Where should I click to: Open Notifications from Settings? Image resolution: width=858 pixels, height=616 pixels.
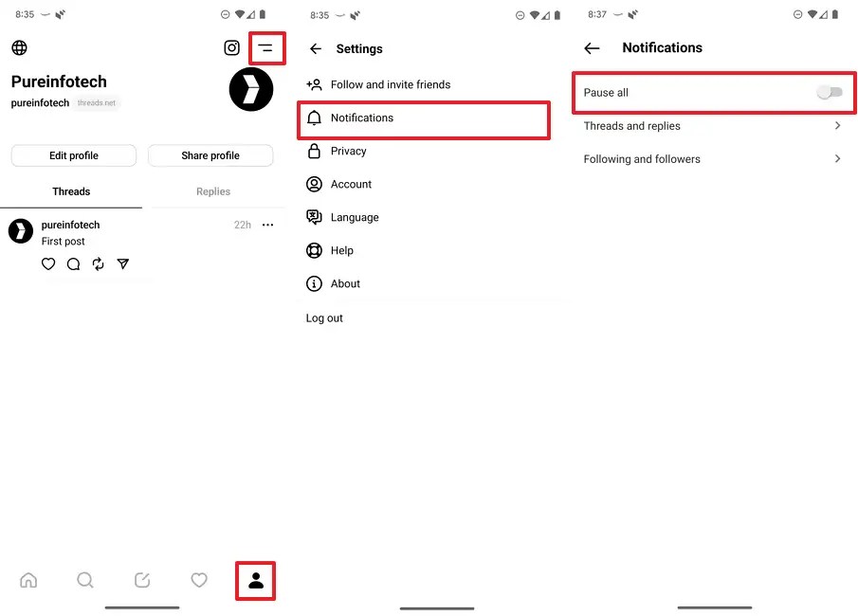[x=424, y=118]
